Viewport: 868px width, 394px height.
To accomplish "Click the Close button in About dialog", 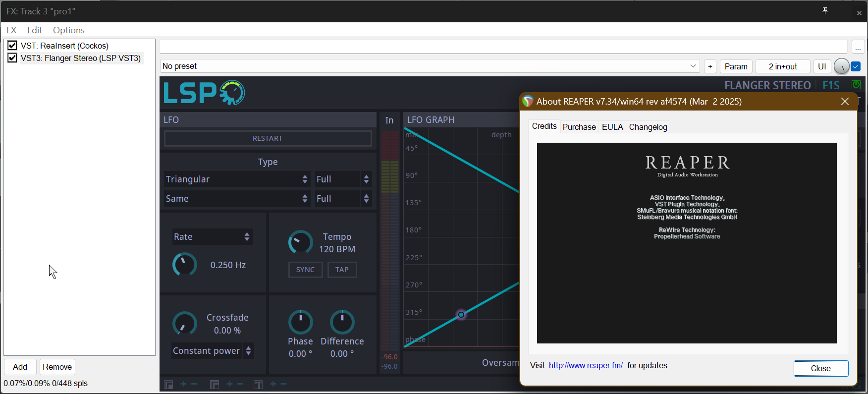I will pos(821,368).
